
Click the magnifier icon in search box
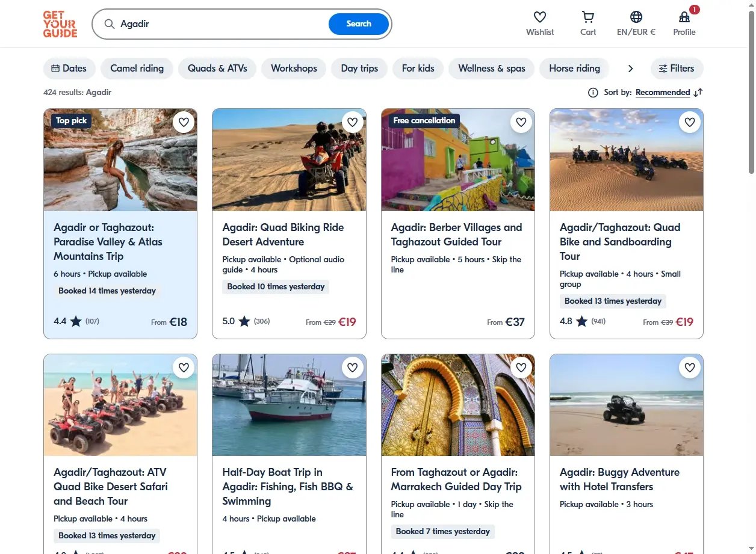tap(110, 24)
